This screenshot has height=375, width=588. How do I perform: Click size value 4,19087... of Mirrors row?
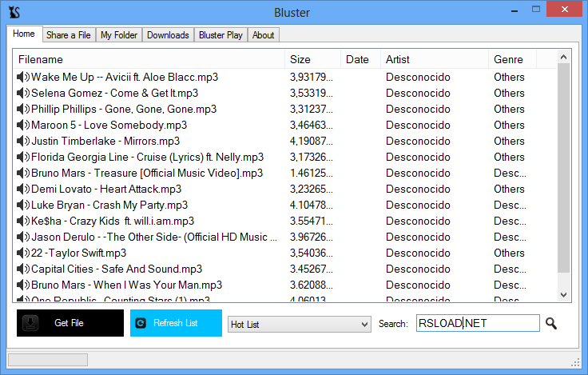(x=312, y=142)
